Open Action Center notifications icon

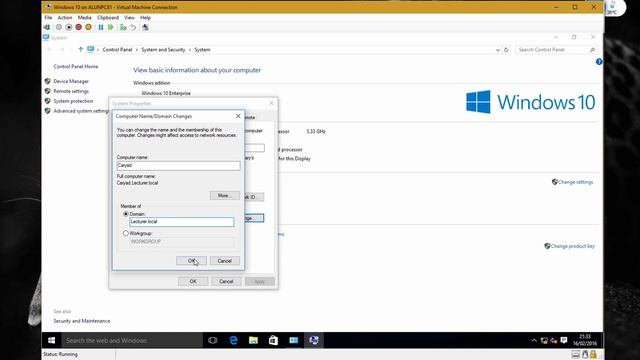coord(564,340)
